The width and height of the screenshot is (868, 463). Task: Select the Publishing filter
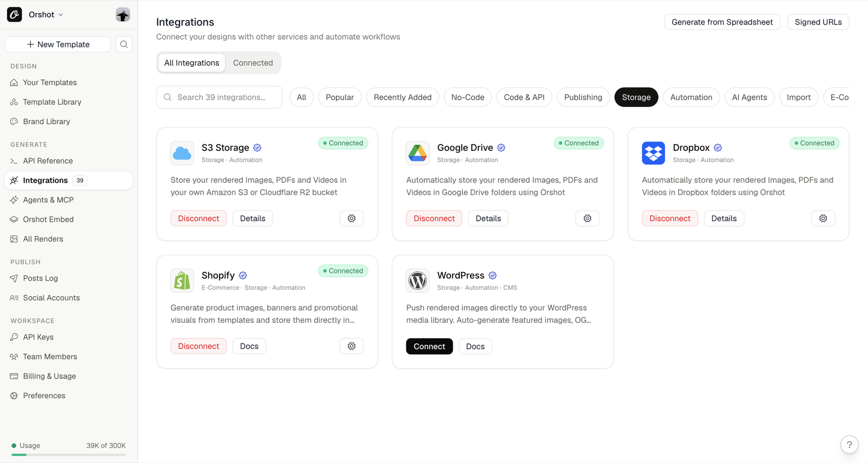coord(583,97)
